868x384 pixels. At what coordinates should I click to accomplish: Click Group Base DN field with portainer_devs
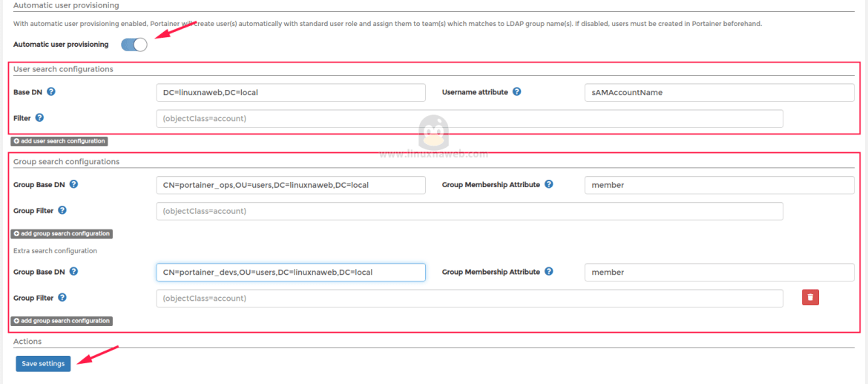coord(291,272)
